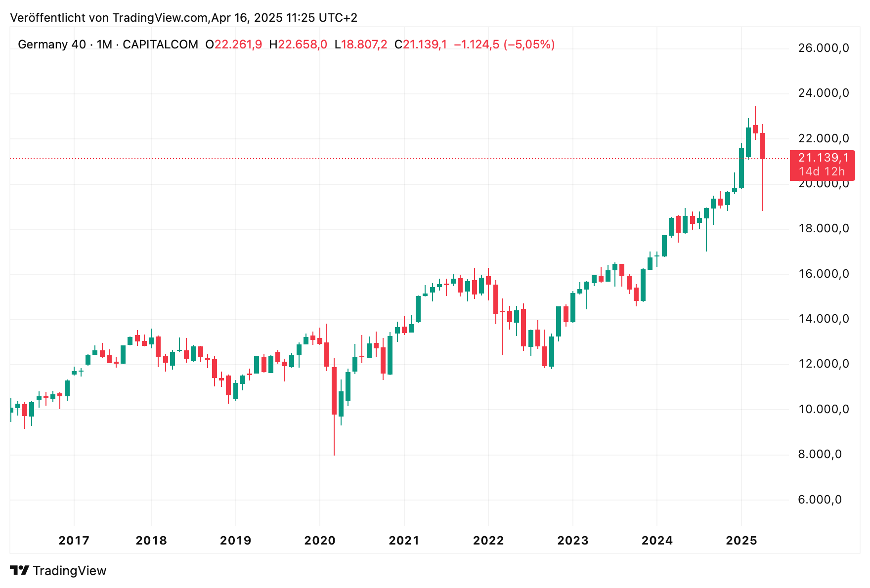
Task: Click the TradingView logo icon
Action: (20, 571)
